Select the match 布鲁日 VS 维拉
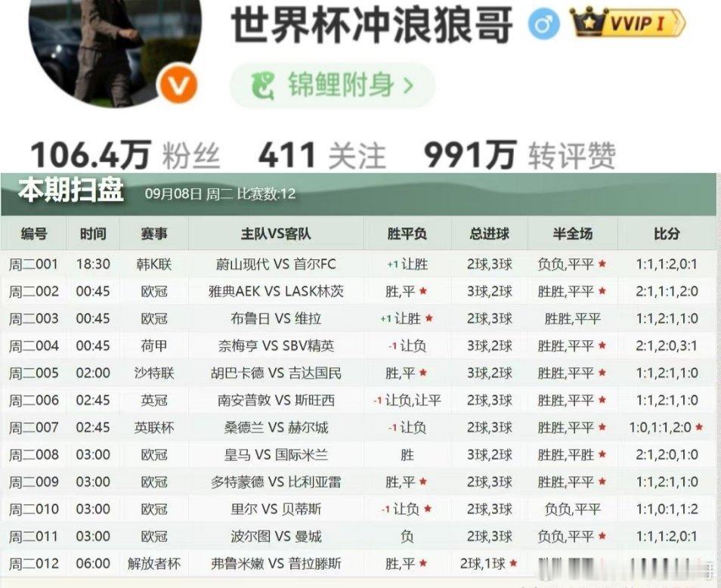Image resolution: width=721 pixels, height=588 pixels. click(276, 319)
